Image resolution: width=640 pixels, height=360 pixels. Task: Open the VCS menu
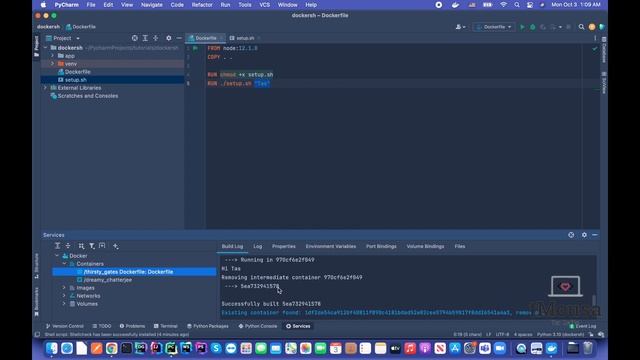pyautogui.click(x=264, y=5)
